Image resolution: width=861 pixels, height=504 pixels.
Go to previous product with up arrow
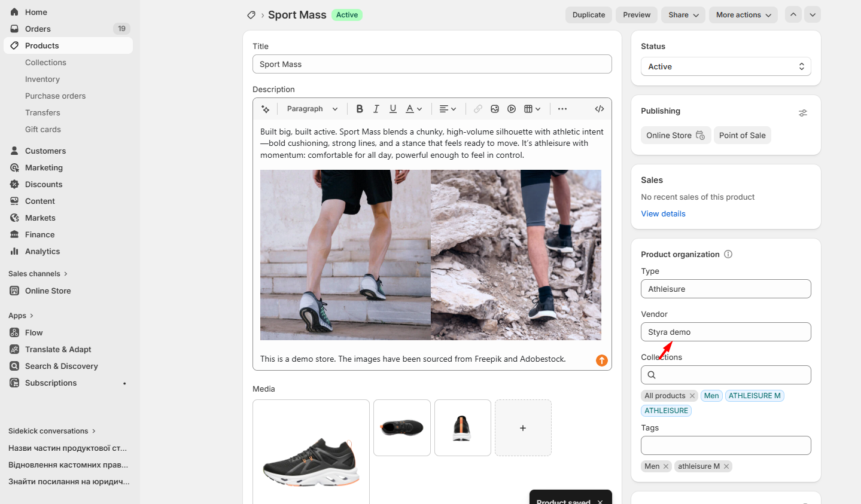pyautogui.click(x=793, y=15)
